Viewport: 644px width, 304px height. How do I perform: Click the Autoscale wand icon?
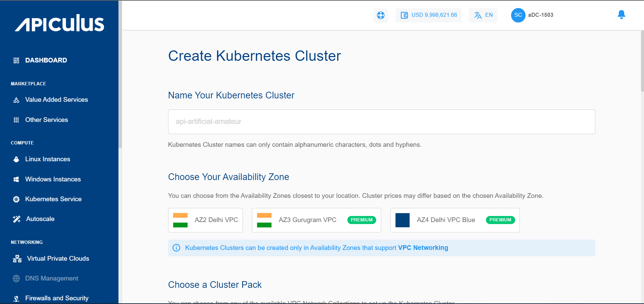(x=16, y=219)
